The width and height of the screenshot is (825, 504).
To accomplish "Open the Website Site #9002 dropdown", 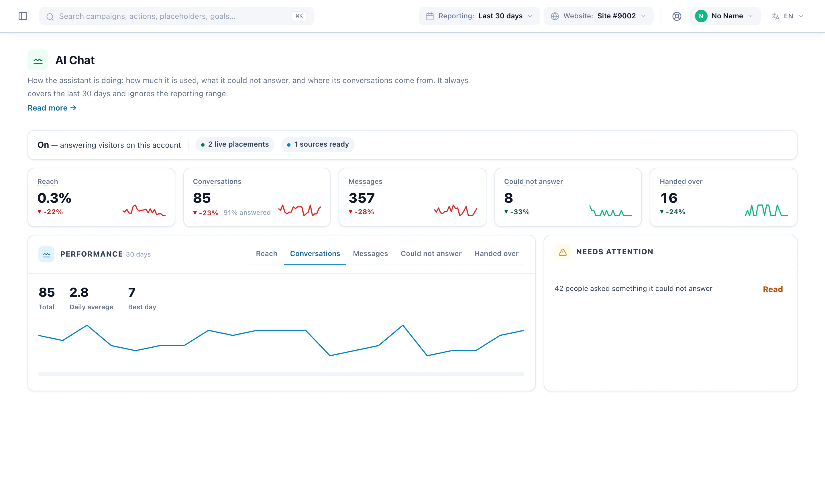I will 598,16.
